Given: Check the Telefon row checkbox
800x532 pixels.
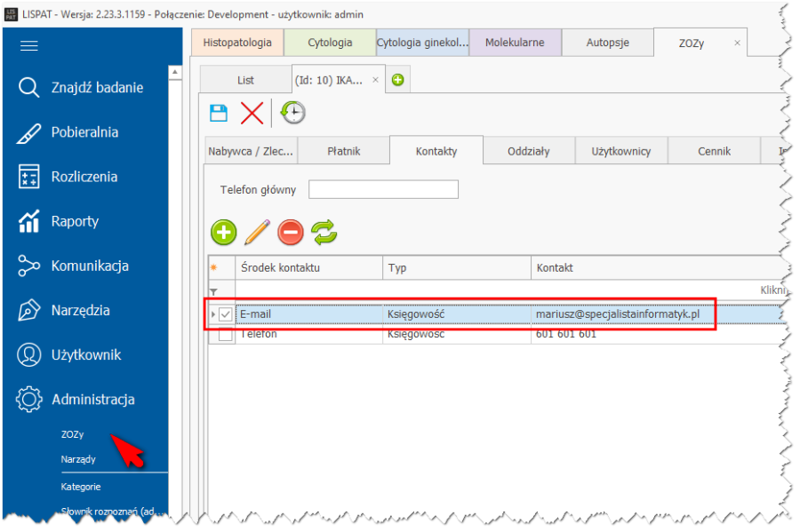Looking at the screenshot, I should 226,335.
